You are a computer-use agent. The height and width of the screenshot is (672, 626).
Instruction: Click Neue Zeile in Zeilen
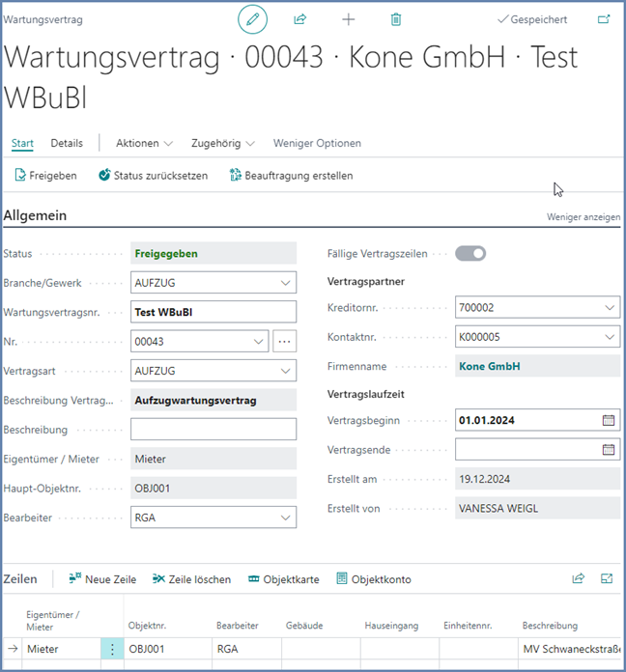point(102,579)
